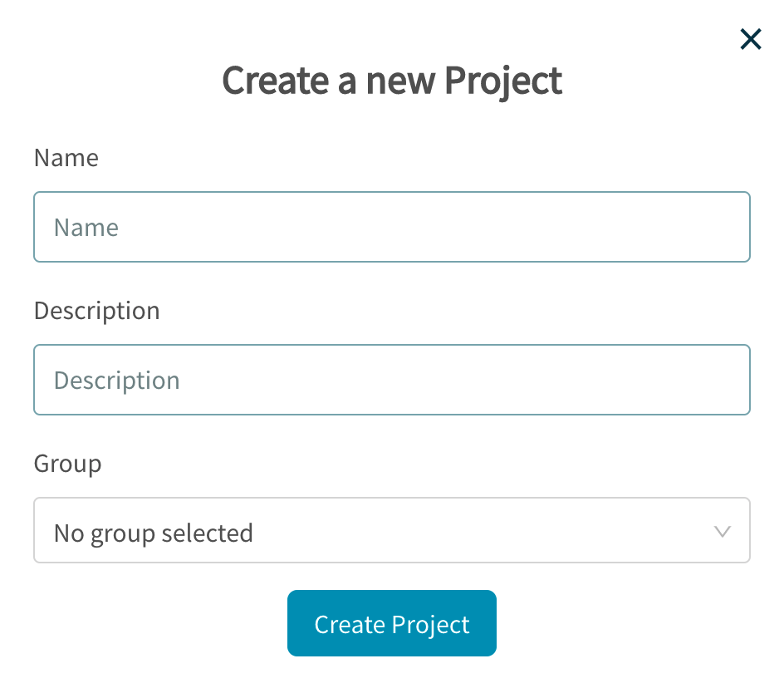Viewport: 784px width, 688px height.
Task: Activate the project name text box
Action: pos(391,227)
